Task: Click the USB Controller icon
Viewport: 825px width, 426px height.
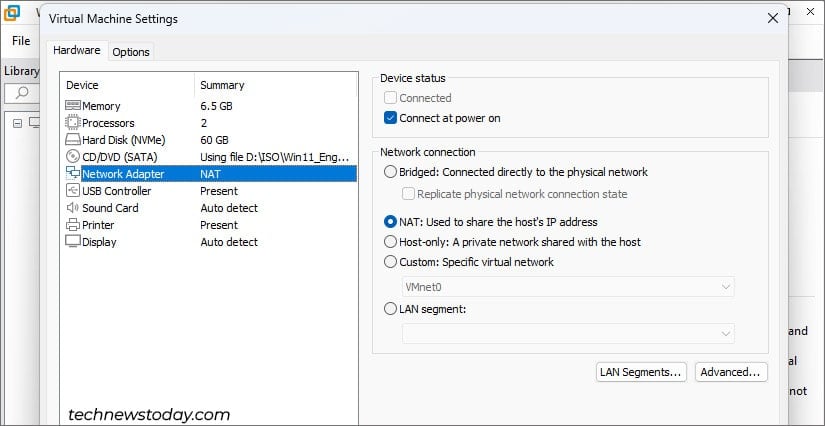Action: pos(73,190)
